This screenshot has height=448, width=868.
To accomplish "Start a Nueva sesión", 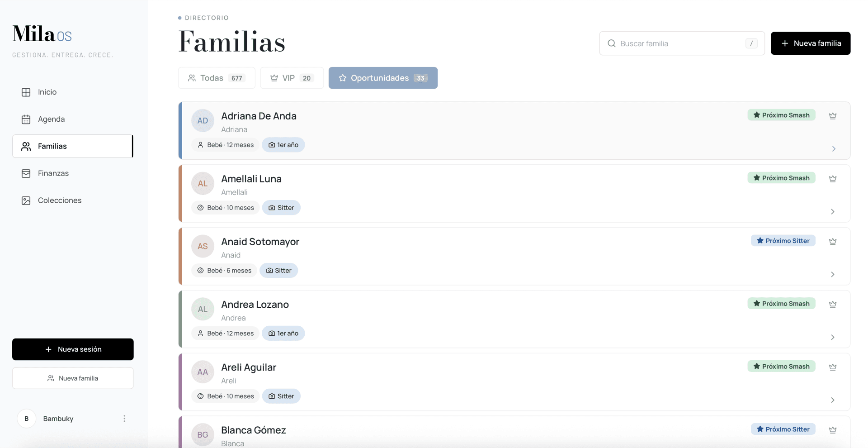I will [73, 349].
